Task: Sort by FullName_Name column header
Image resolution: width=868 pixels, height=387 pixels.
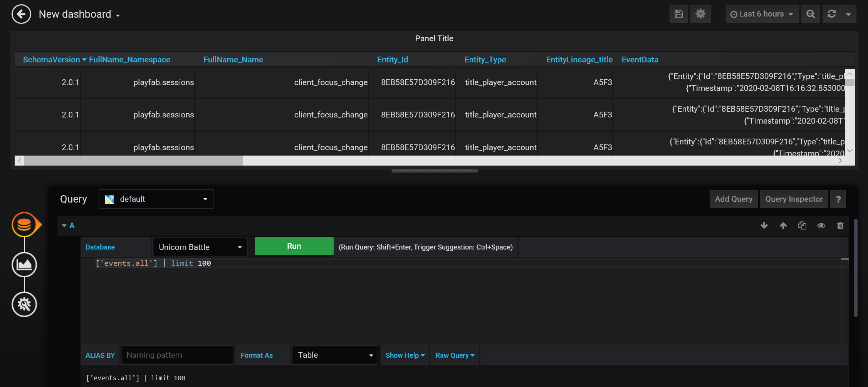Action: point(233,60)
